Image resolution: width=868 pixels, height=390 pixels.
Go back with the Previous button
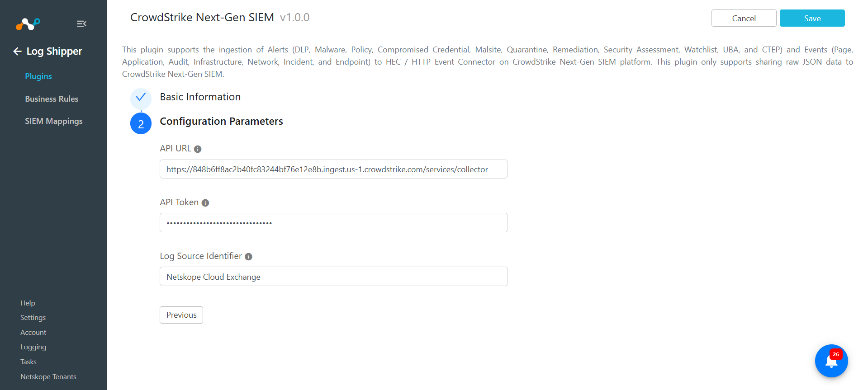tap(181, 315)
